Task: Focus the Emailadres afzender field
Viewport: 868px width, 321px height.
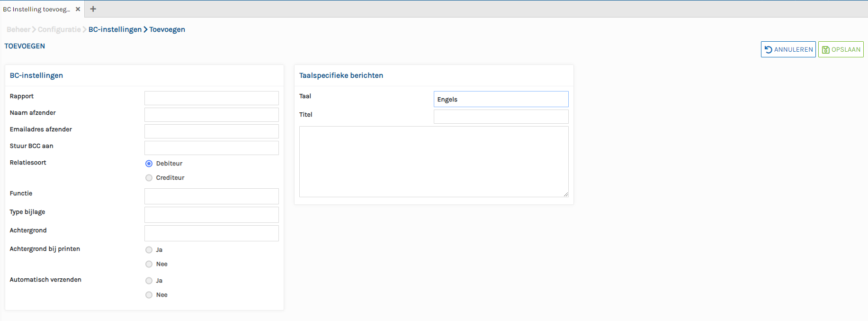Action: click(x=211, y=131)
